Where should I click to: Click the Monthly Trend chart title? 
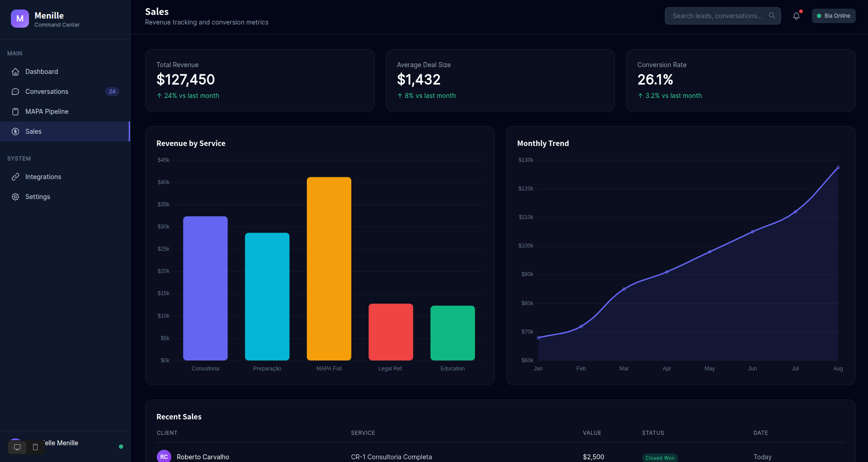pyautogui.click(x=543, y=143)
